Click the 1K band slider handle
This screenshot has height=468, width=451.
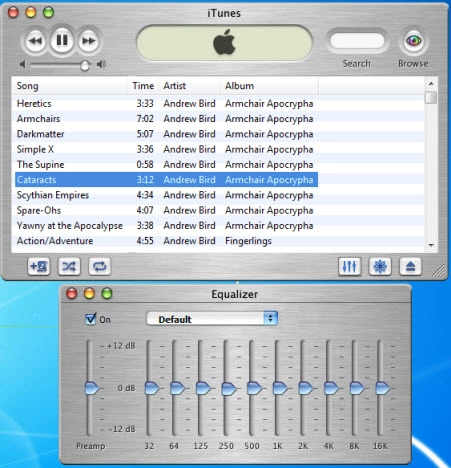point(280,388)
